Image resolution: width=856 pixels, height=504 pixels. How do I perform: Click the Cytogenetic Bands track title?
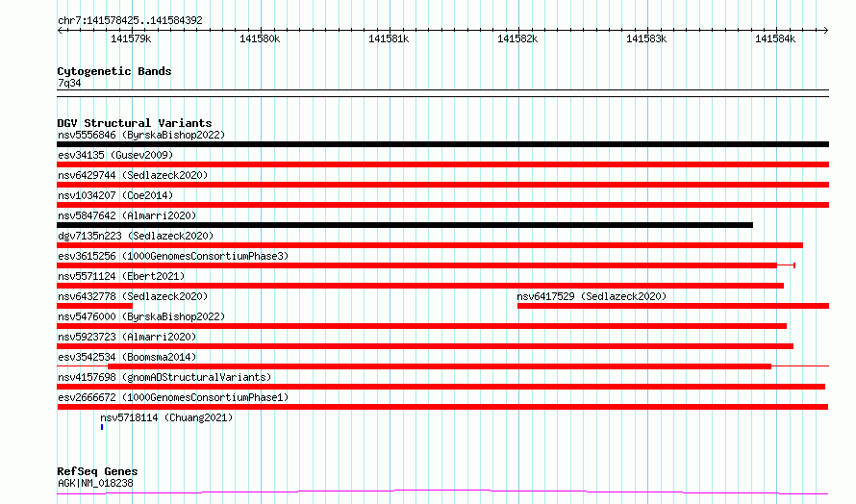point(114,71)
